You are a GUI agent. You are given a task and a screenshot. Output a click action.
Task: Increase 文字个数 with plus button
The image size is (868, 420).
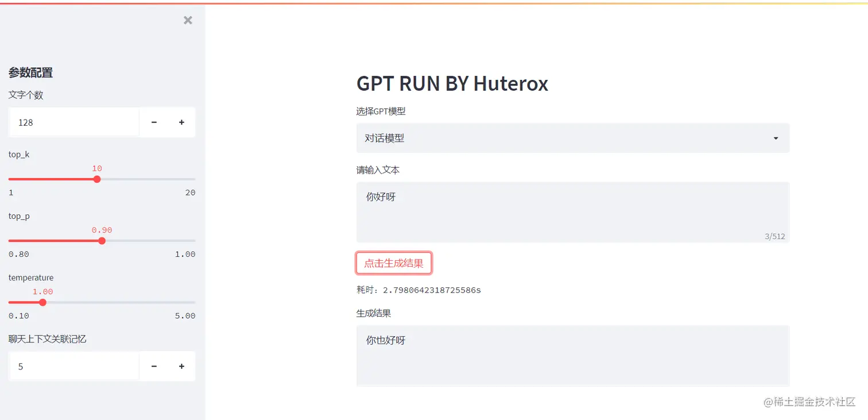(181, 122)
